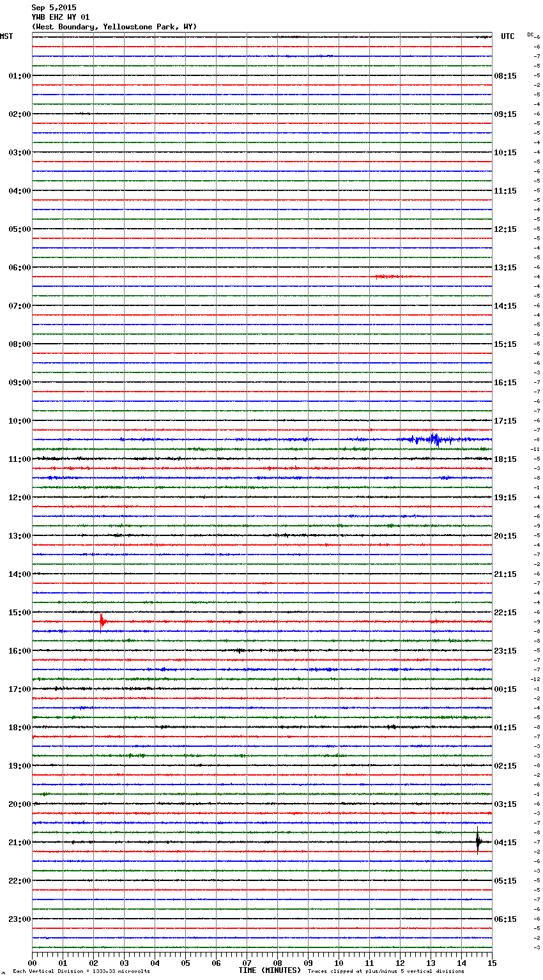Viewport: 543px width, 980px height.
Task: Click minute '07' on bottom time axis
Action: point(247,963)
